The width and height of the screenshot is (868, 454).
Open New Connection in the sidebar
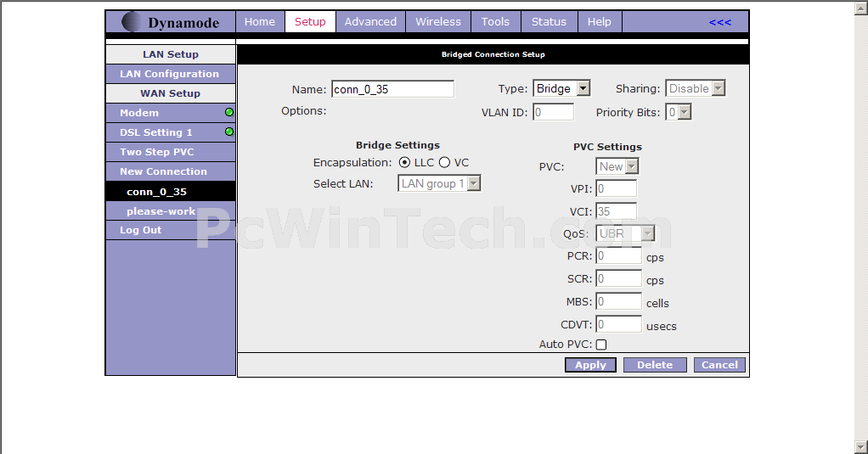171,171
